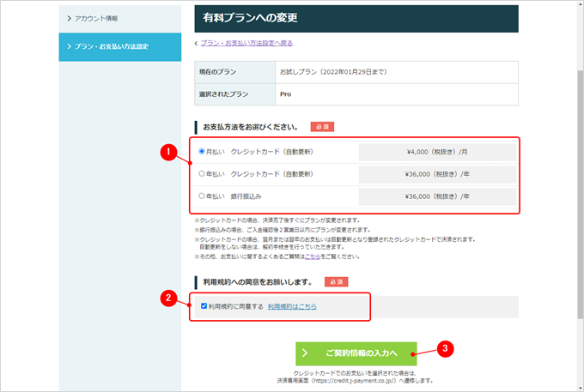
Task: Click the 選択されたプラン header cell
Action: (235, 94)
